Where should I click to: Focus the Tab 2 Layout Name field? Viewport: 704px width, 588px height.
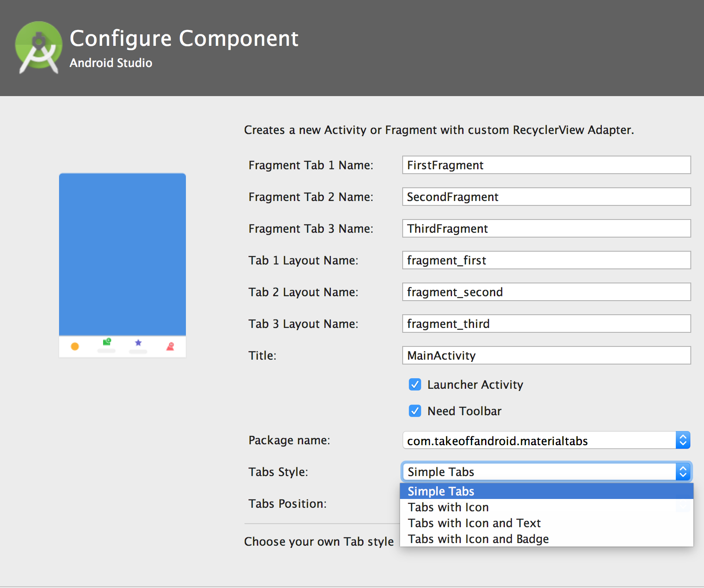[546, 292]
